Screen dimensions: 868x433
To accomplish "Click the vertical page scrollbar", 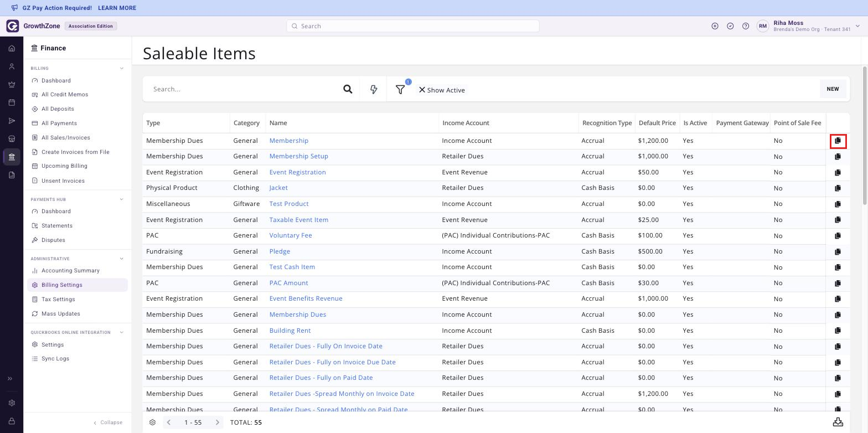I will click(865, 136).
